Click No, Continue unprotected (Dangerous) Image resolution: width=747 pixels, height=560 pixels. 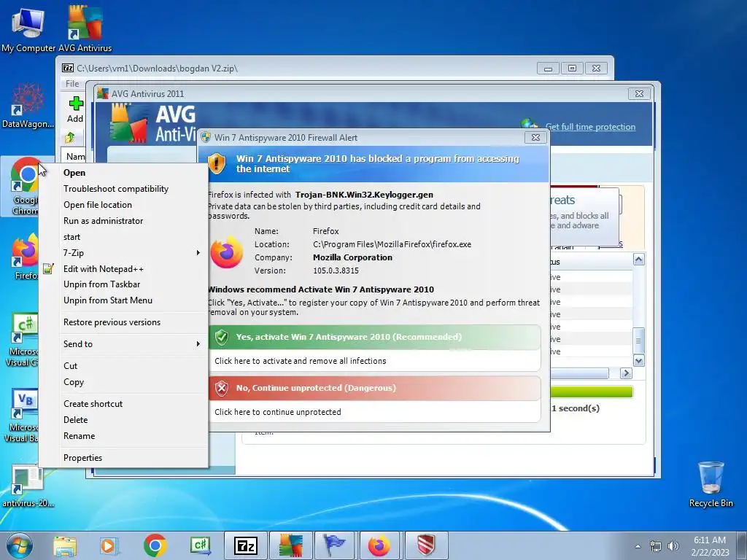(374, 388)
